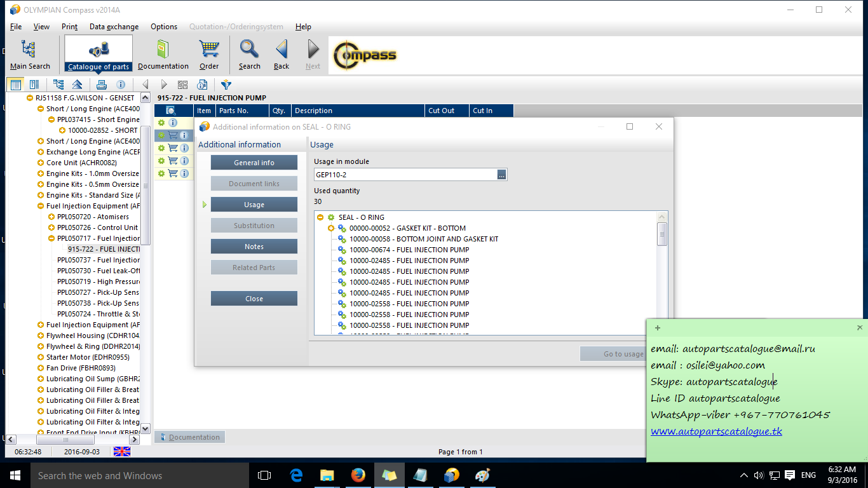The width and height of the screenshot is (868, 488).
Task: Open the View menu
Action: 41,27
